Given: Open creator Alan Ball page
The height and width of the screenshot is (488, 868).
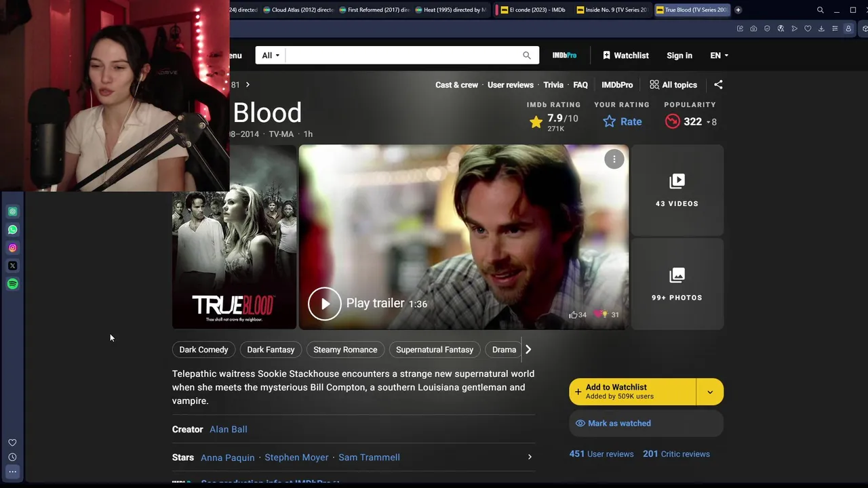Looking at the screenshot, I should coord(229,429).
